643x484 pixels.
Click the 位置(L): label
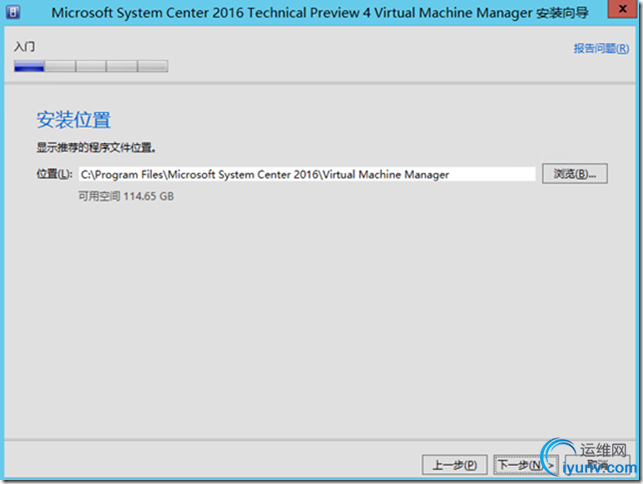click(x=55, y=174)
